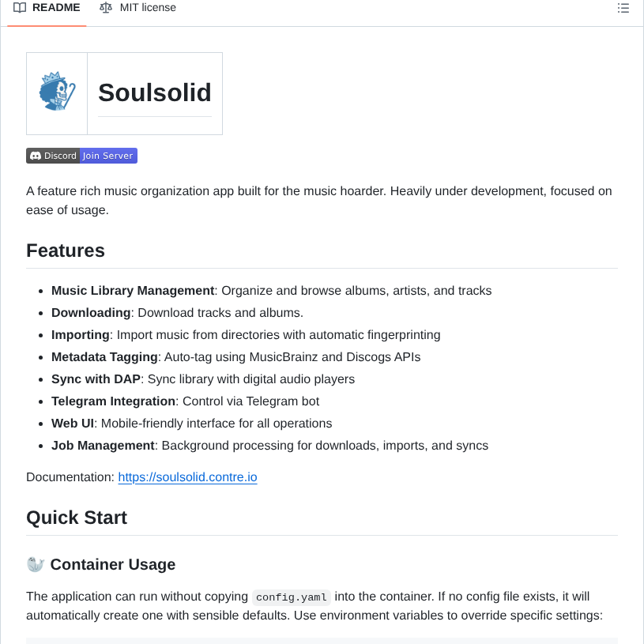Viewport: 644px width, 644px height.
Task: Click the config.yaml inline code
Action: click(292, 597)
